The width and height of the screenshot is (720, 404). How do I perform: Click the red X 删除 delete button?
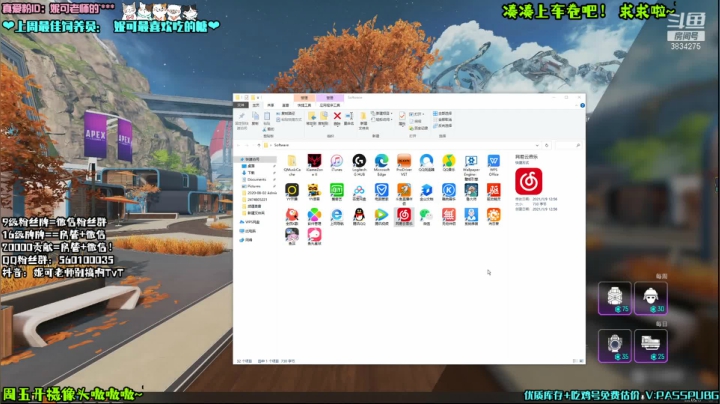pyautogui.click(x=337, y=118)
